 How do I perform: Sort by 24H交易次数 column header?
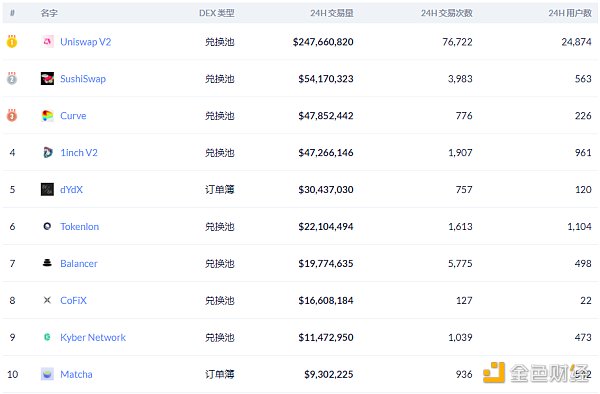447,13
